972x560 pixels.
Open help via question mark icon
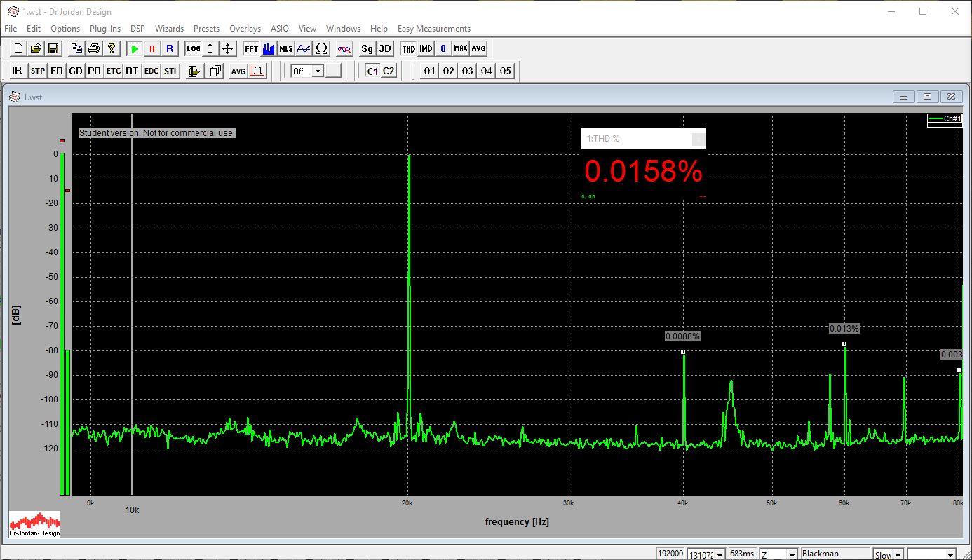(111, 48)
